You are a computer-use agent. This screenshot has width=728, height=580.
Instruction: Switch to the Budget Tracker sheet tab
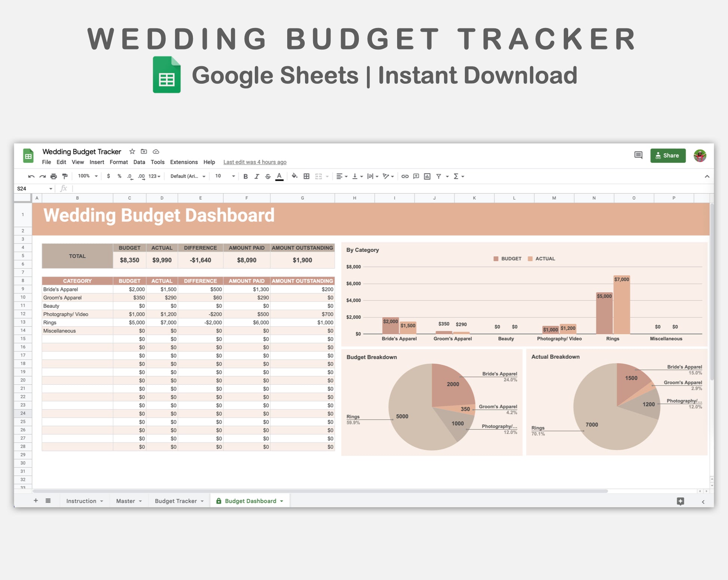(x=175, y=501)
